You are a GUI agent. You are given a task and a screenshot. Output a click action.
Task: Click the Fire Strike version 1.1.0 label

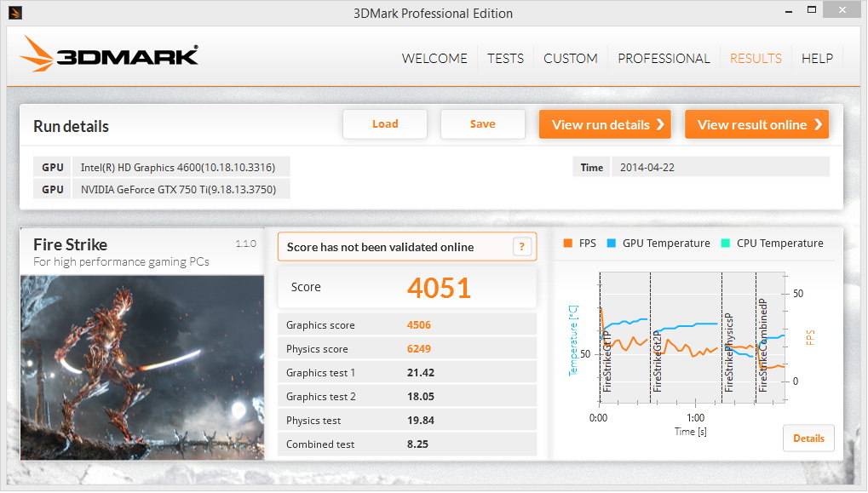pyautogui.click(x=246, y=244)
